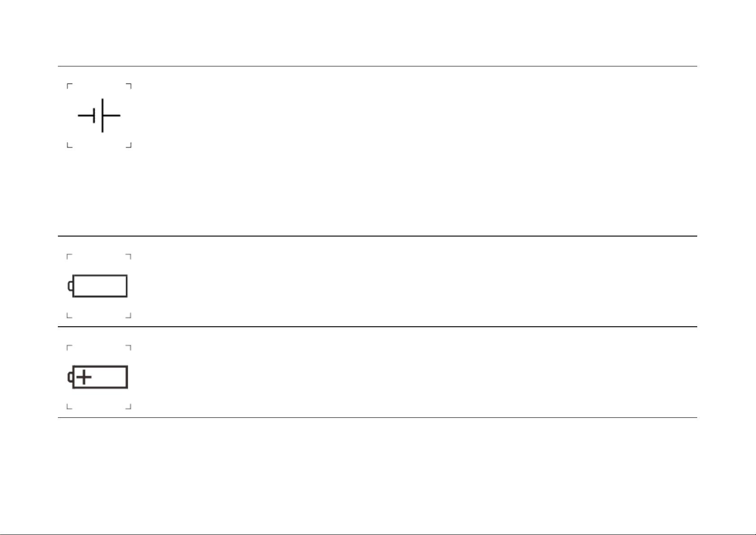Click the right lead wire of cell symbol
Screen dimensions: 756x535
112,115
